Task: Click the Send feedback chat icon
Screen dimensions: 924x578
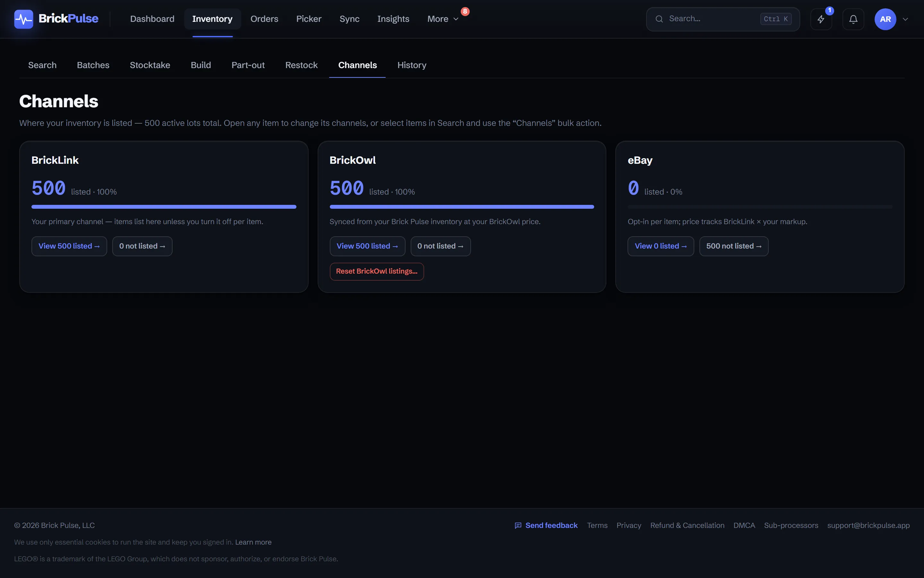Action: (518, 526)
